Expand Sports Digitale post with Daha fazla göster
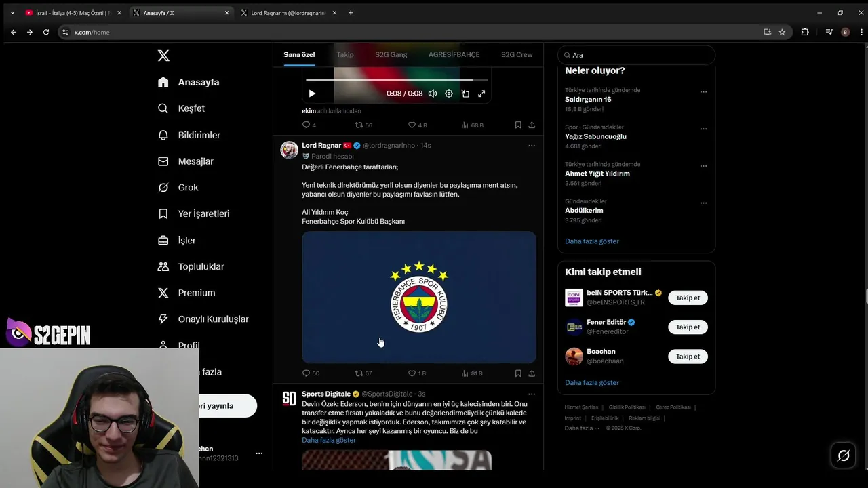The image size is (868, 488). click(x=329, y=440)
